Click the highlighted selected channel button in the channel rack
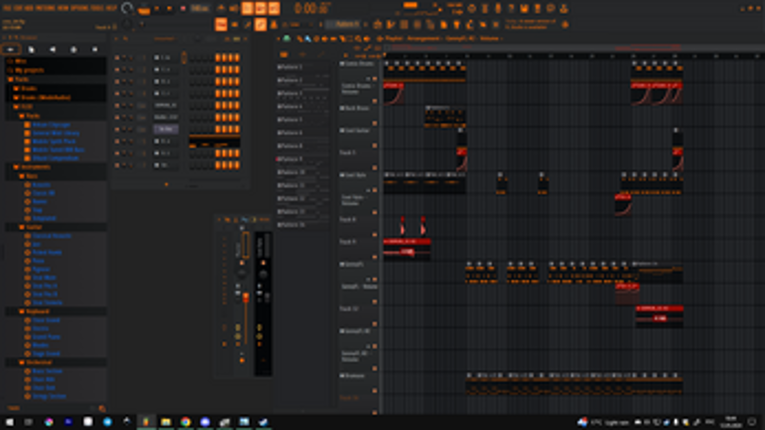Screen dimensions: 765x430 (x=165, y=129)
